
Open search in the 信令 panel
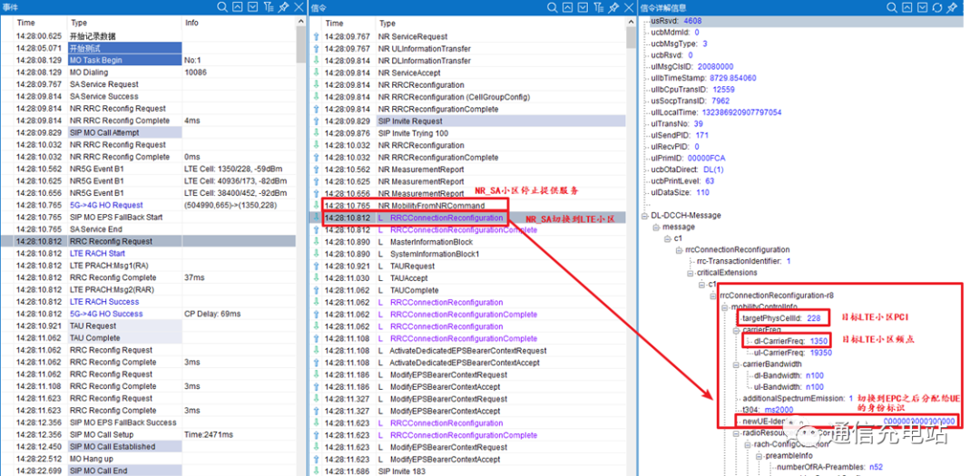pyautogui.click(x=552, y=7)
